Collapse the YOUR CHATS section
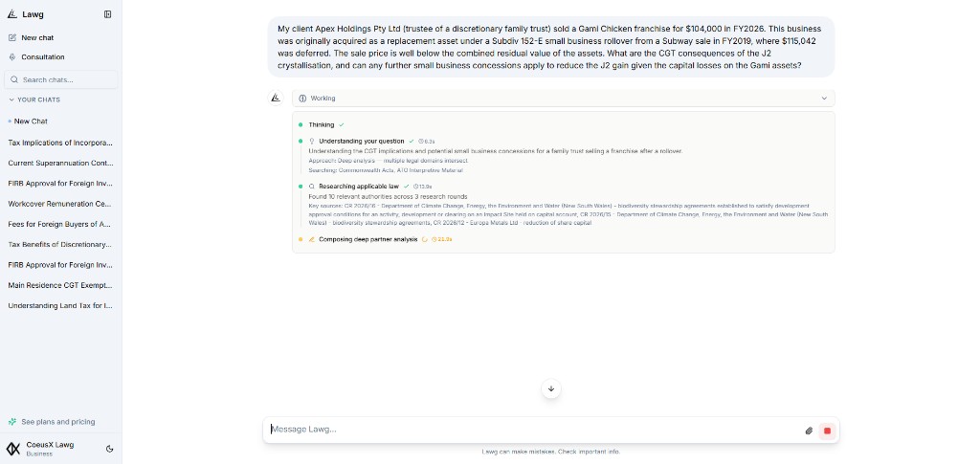 (x=34, y=99)
